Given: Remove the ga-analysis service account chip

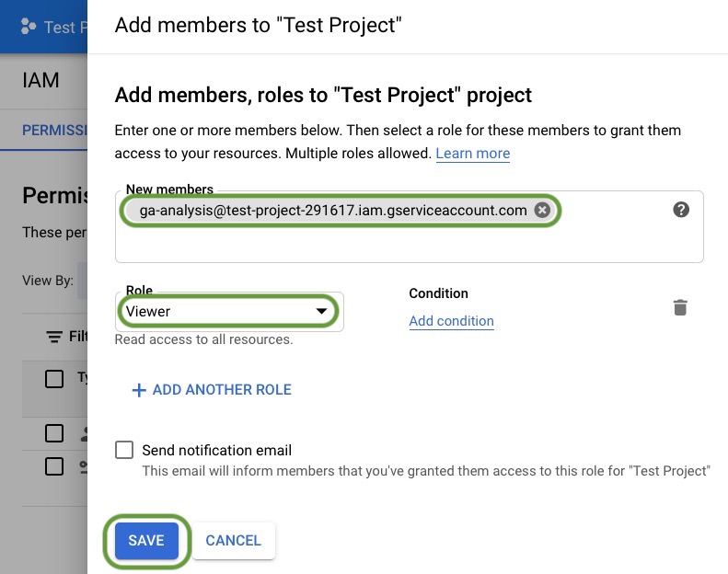Looking at the screenshot, I should coord(543,211).
